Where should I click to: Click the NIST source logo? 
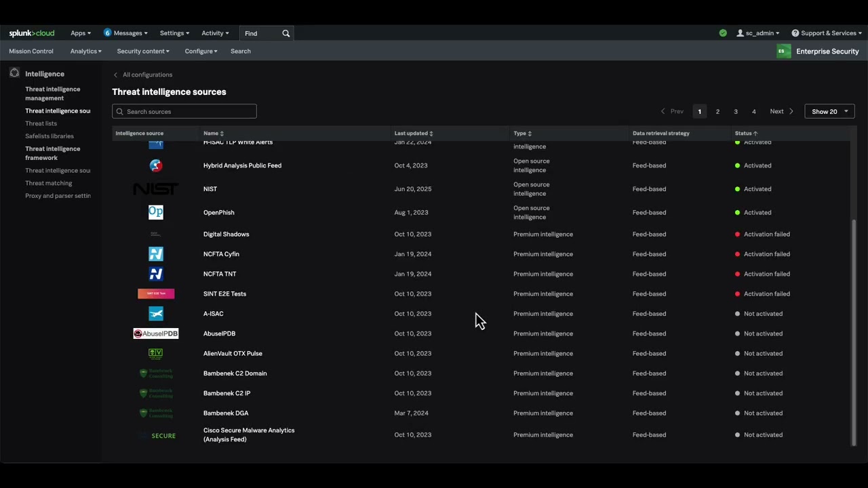point(156,189)
